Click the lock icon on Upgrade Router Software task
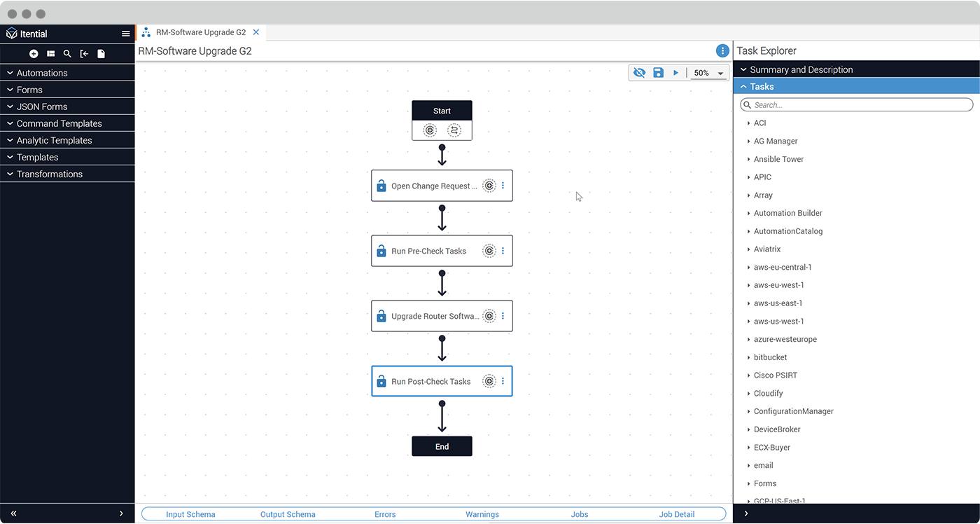This screenshot has height=524, width=980. click(x=381, y=316)
